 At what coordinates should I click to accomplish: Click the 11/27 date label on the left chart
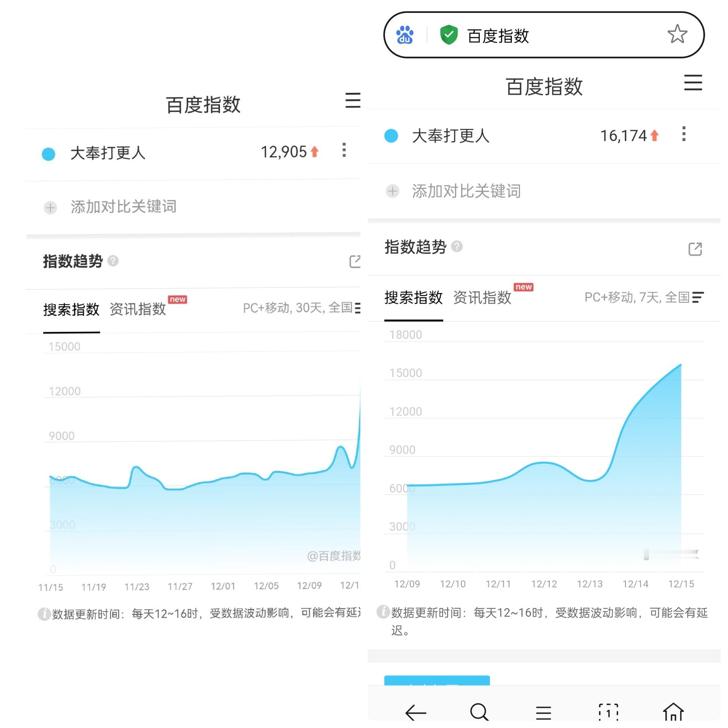(180, 587)
